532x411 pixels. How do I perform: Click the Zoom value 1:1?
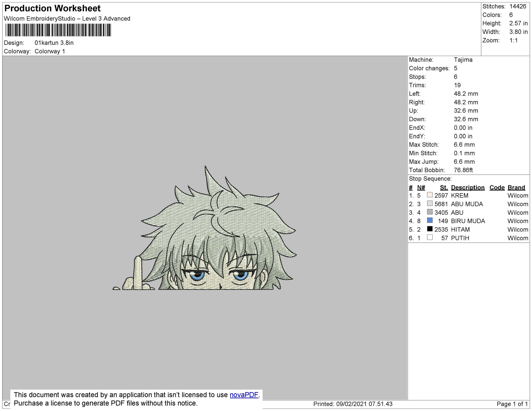click(513, 40)
